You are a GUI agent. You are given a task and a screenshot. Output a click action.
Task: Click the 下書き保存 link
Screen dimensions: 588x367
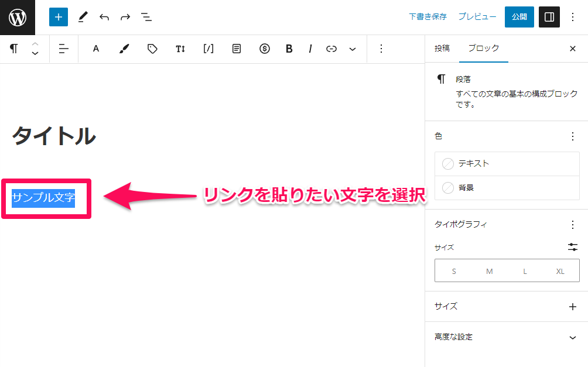click(x=428, y=17)
